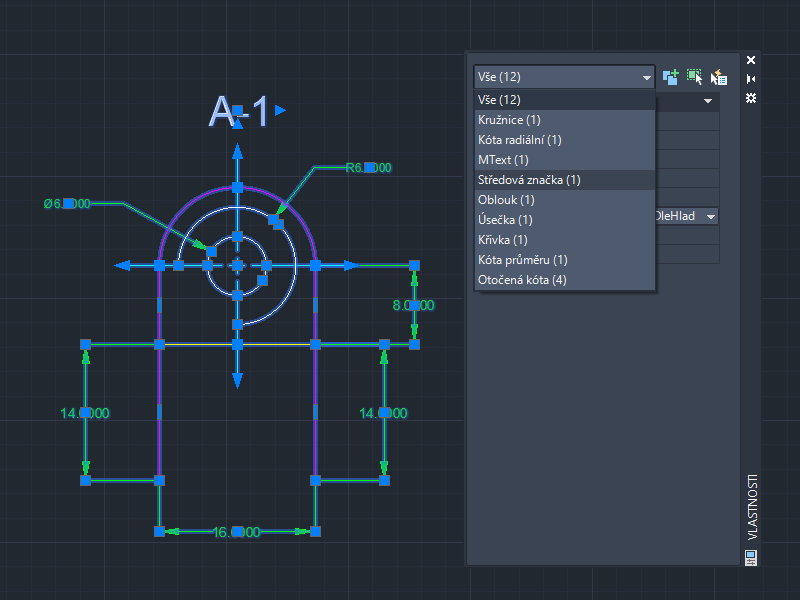Open Quick Select icon in Properties palette
Viewport: 800px width, 600px height.
tap(719, 77)
